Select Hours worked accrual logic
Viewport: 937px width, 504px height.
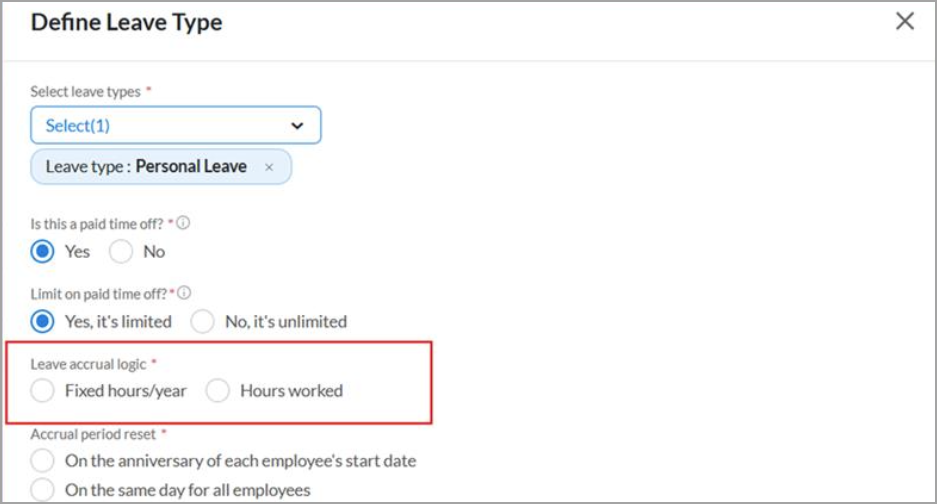[x=218, y=391]
